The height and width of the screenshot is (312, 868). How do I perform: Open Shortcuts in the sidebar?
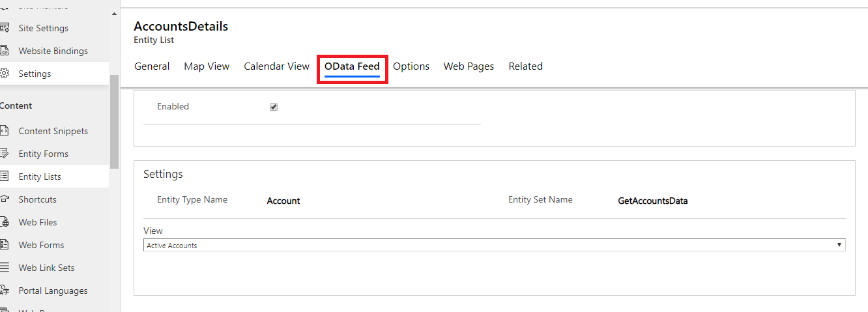pyautogui.click(x=37, y=199)
